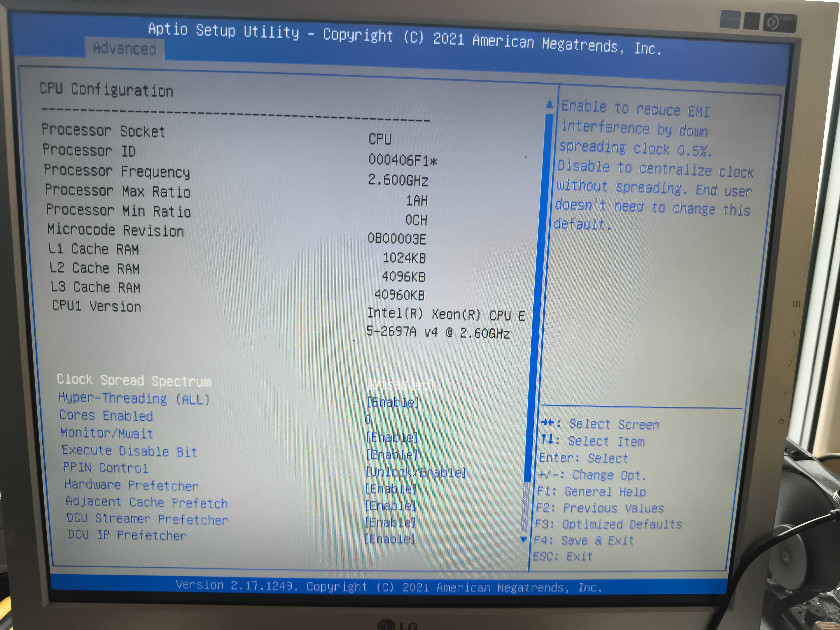Click L1 Cache RAM value 1024KB

tap(404, 258)
